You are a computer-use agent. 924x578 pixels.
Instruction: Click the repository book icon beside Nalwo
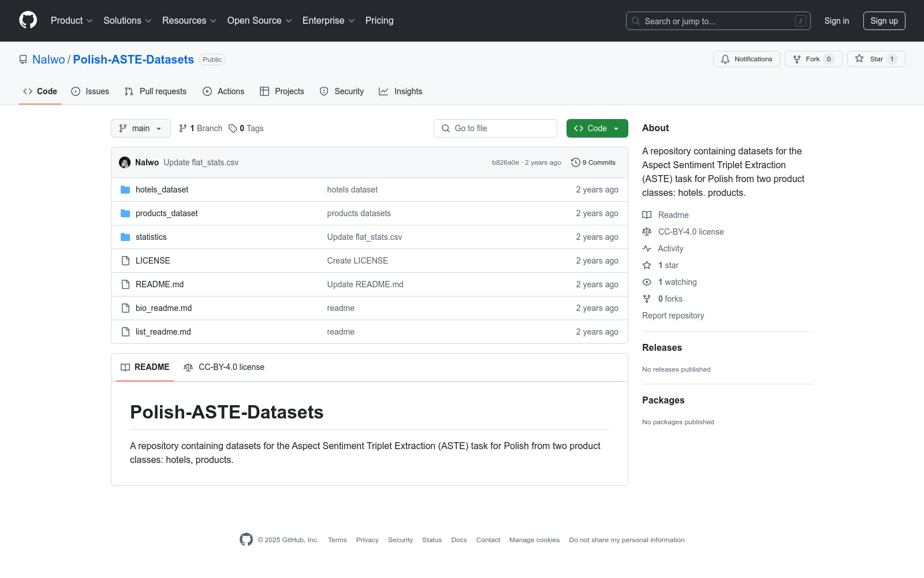[23, 60]
